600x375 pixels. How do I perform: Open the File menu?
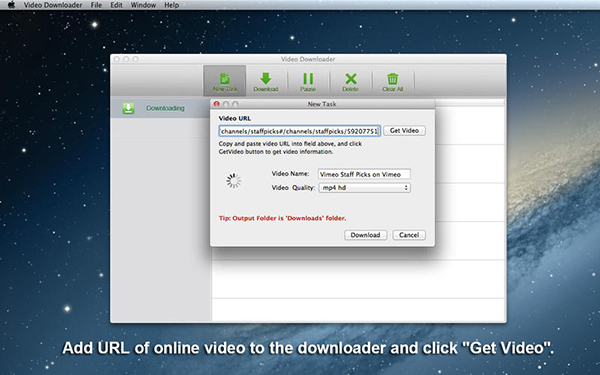coord(96,5)
